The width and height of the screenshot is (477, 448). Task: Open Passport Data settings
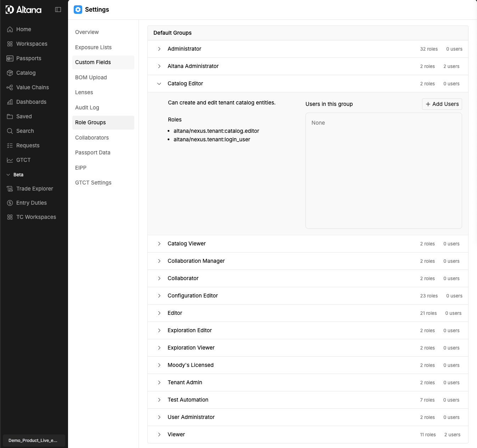103,153
